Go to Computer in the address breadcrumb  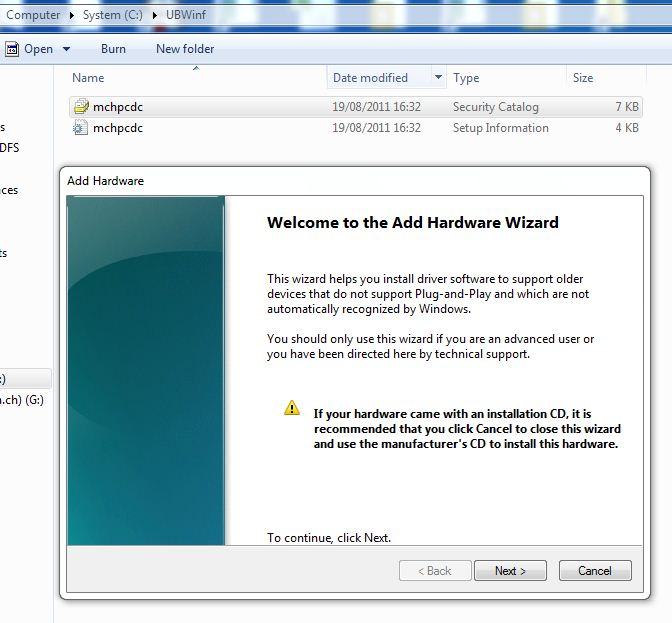click(x=33, y=15)
